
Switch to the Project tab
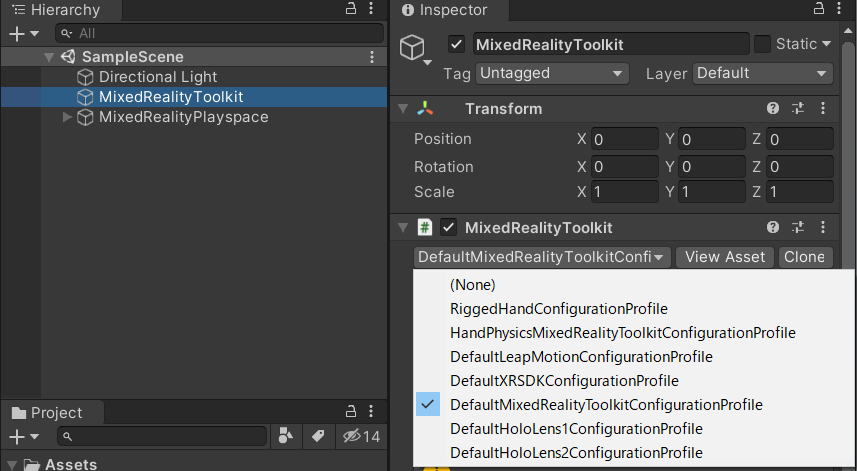pyautogui.click(x=52, y=413)
